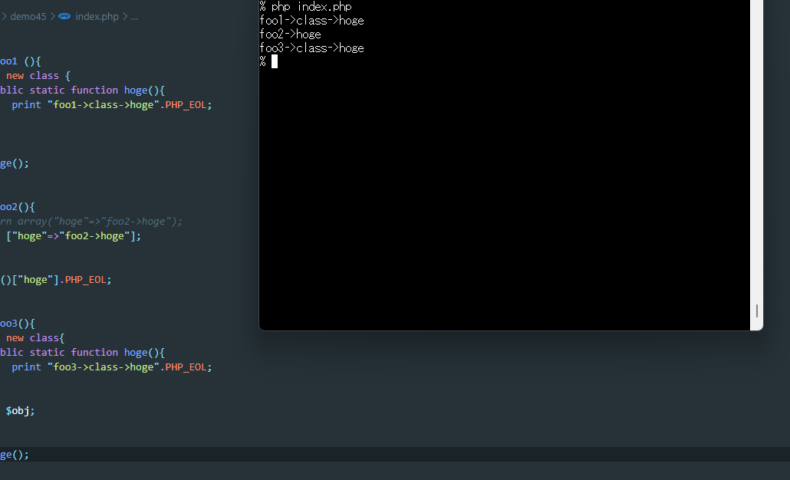
Task: Click terminal output line 'foo1->class->hoge'
Action: click(311, 21)
